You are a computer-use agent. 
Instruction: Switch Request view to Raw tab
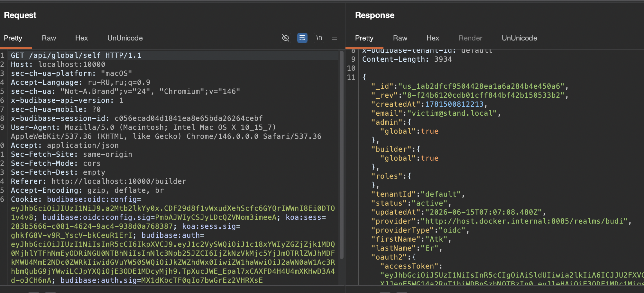coord(49,38)
